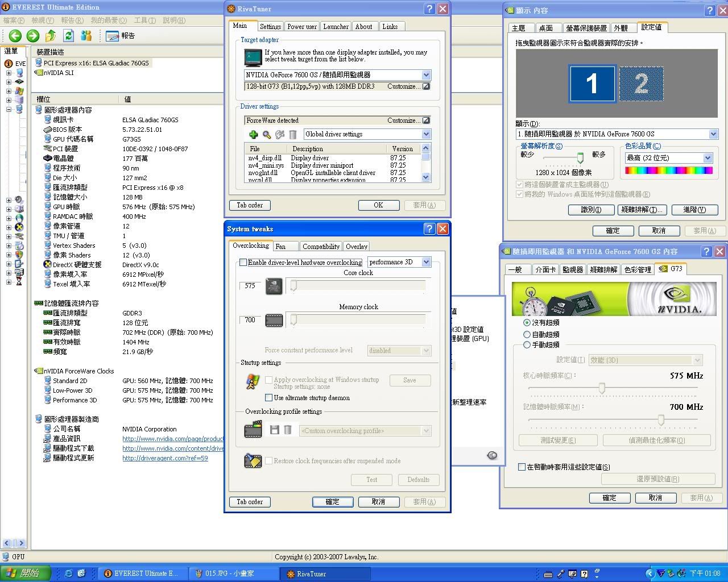Expand the first tree node in EVEREST menu
The width and height of the screenshot is (728, 582).
(x=9, y=73)
